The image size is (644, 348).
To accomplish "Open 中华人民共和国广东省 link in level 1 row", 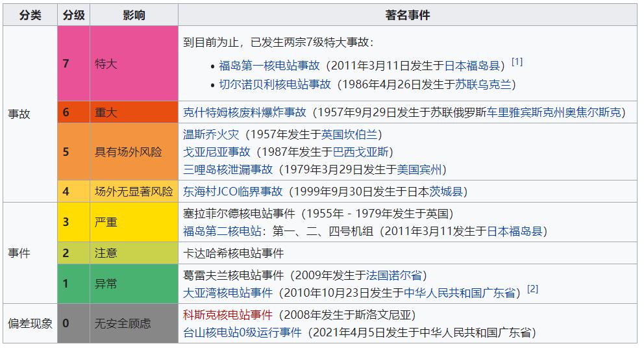I will [x=460, y=293].
